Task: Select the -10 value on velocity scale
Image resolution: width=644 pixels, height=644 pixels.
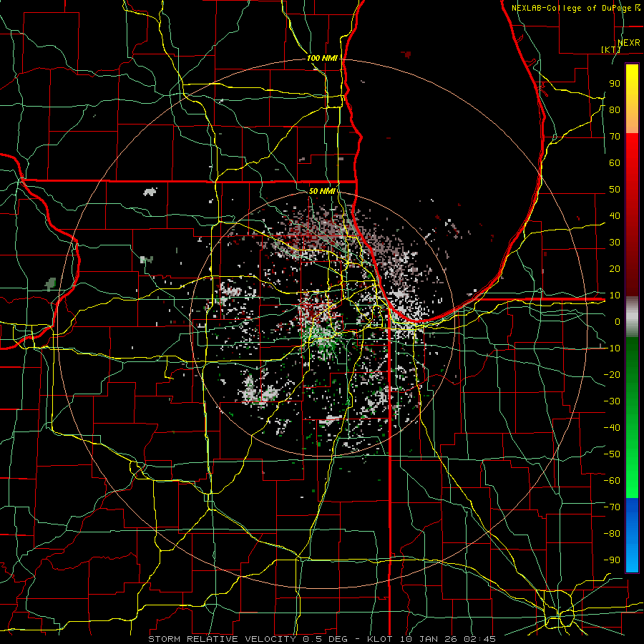Action: point(612,348)
